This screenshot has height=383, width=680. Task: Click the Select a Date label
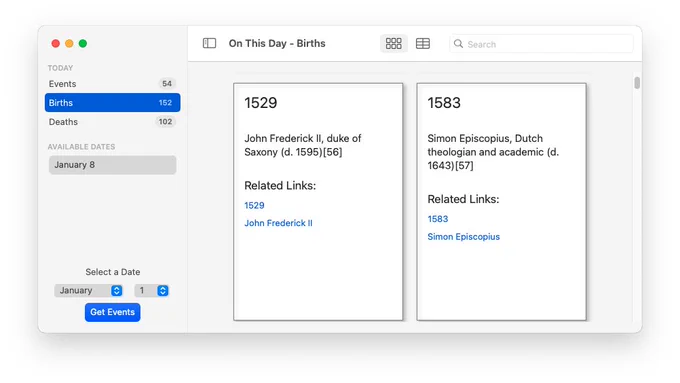(x=113, y=272)
